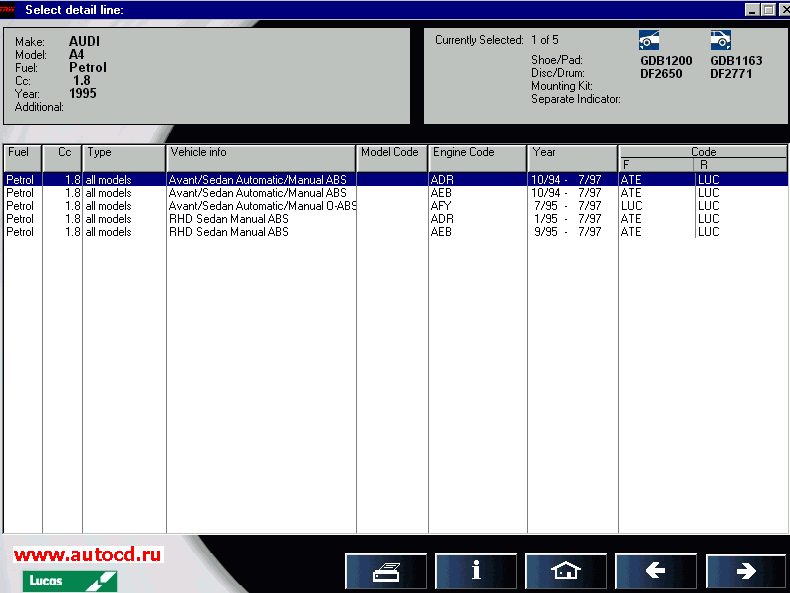Click the rear axle car icon
Image resolution: width=790 pixels, height=593 pixels.
point(721,40)
